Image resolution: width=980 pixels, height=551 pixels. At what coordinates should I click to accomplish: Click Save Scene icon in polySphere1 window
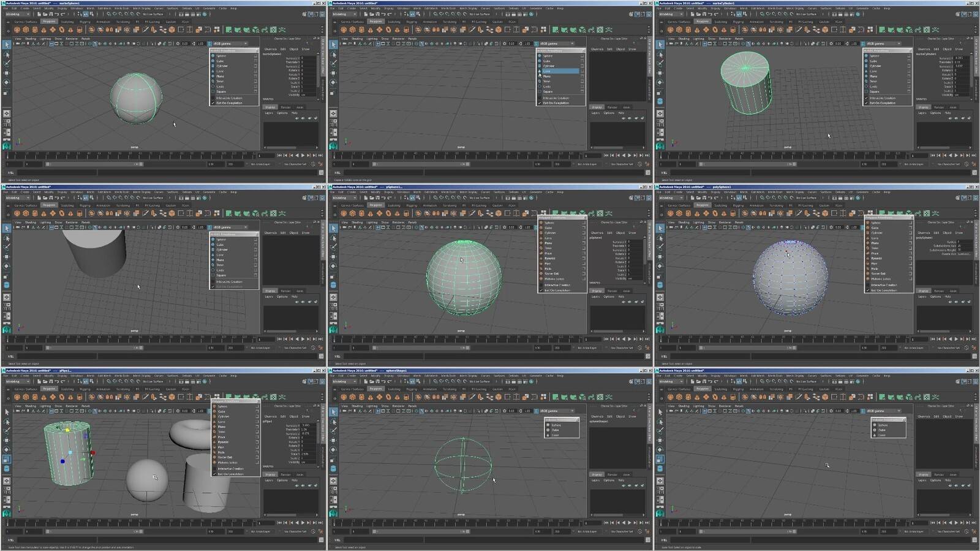click(x=704, y=198)
